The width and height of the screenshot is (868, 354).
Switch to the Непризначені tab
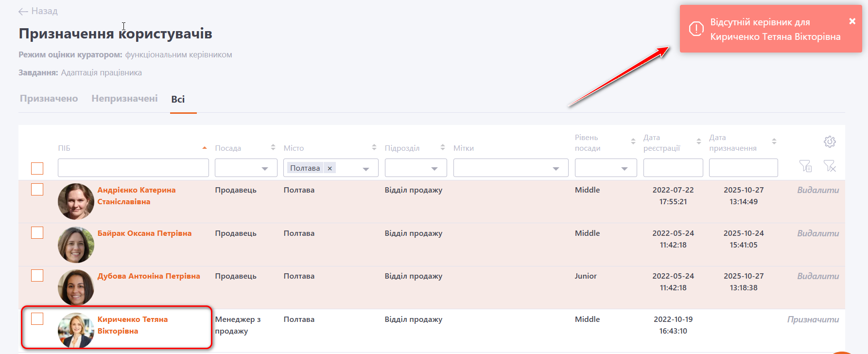[x=124, y=99]
